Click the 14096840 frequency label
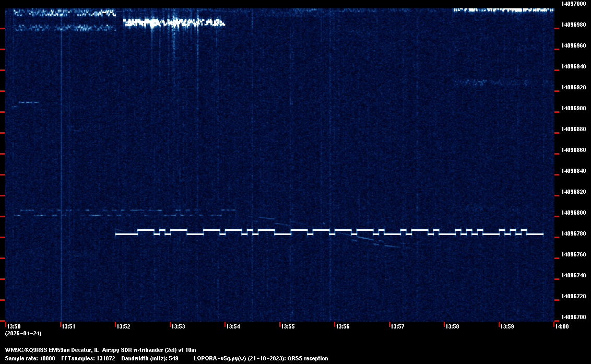 click(573, 171)
